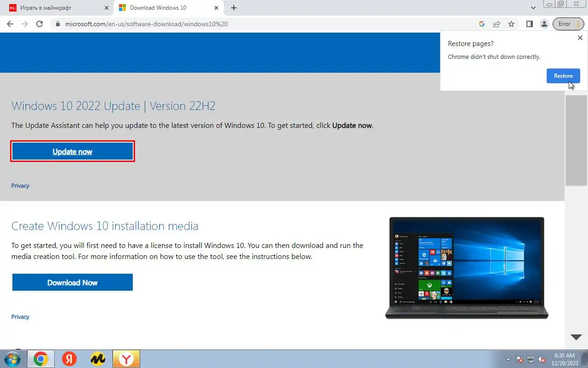Launch the red Yandex taskbar icon

69,359
